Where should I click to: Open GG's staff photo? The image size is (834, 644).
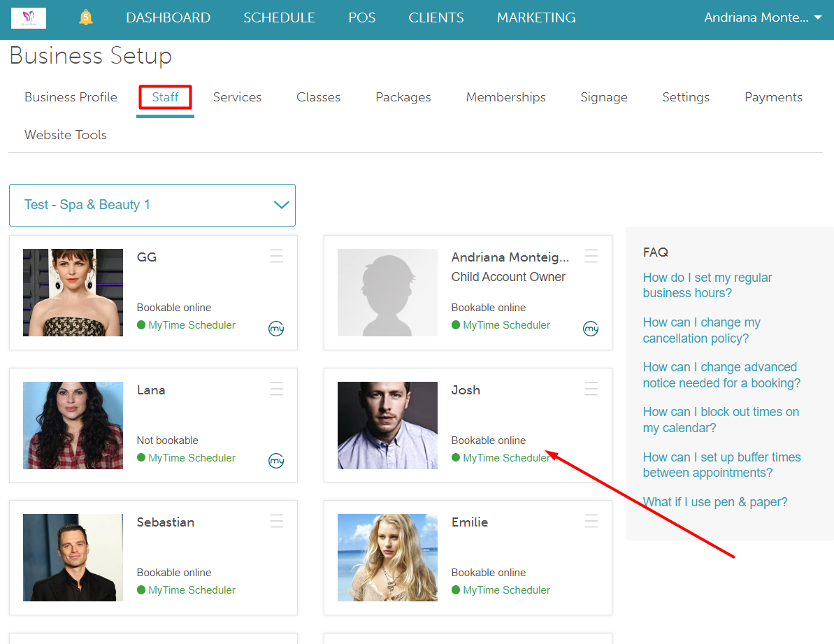tap(73, 292)
